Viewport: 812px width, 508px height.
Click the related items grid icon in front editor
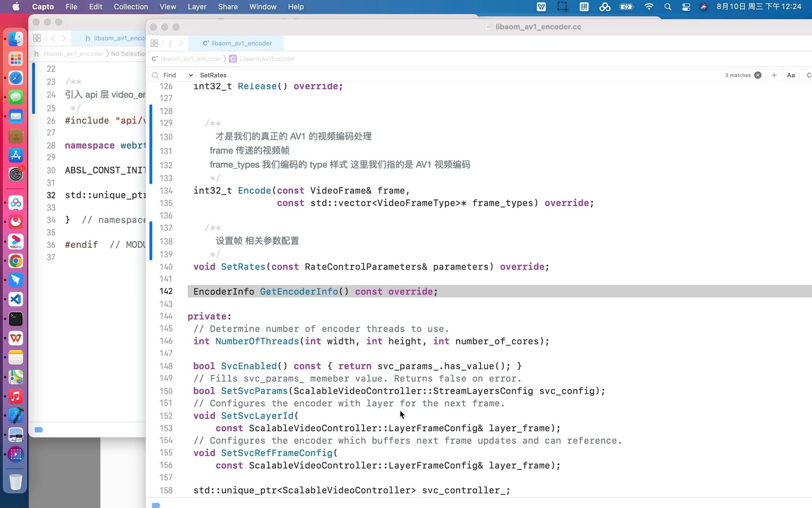pyautogui.click(x=154, y=43)
